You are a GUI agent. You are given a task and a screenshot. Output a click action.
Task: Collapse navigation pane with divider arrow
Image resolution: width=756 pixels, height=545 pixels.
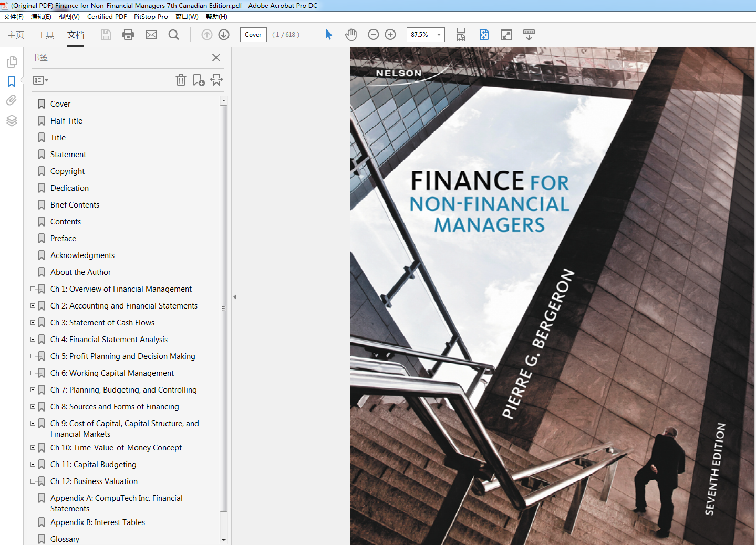tap(235, 297)
